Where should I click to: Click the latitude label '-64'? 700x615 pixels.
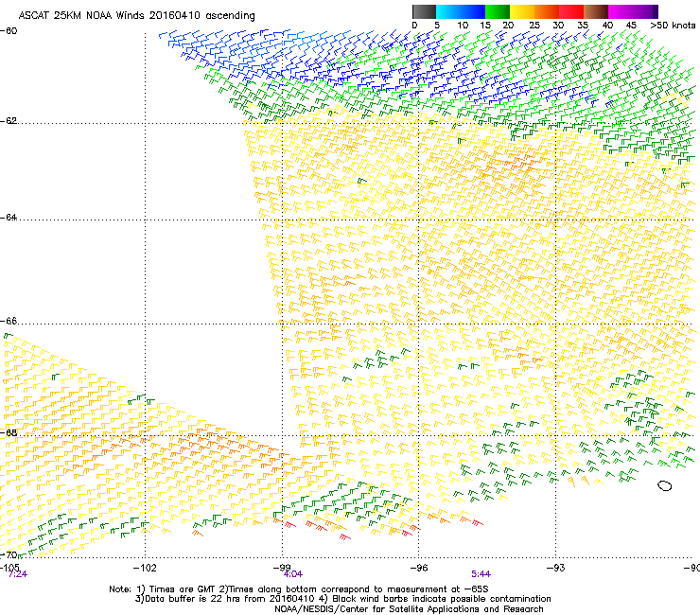pos(9,218)
